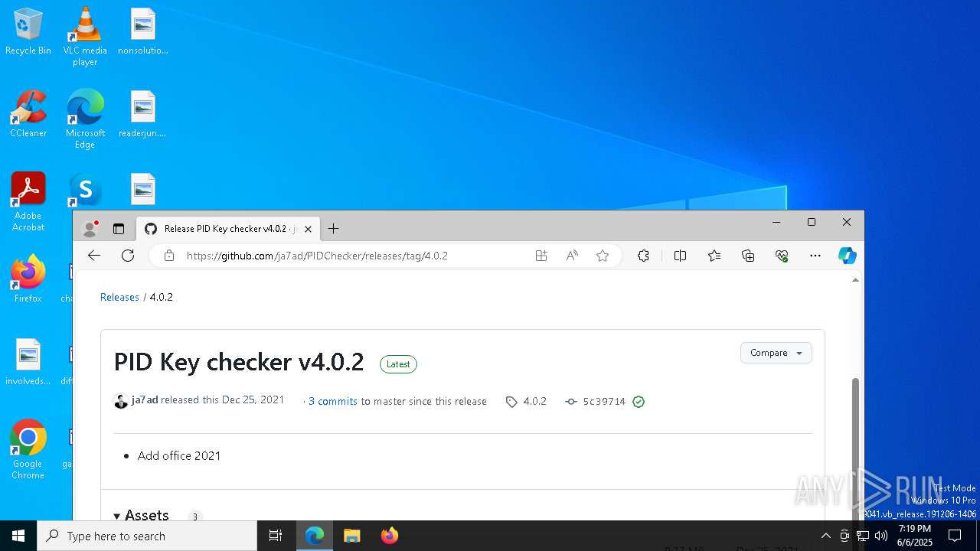Open Firefox desktop shortcut
The width and height of the screenshot is (980, 551).
[x=28, y=279]
